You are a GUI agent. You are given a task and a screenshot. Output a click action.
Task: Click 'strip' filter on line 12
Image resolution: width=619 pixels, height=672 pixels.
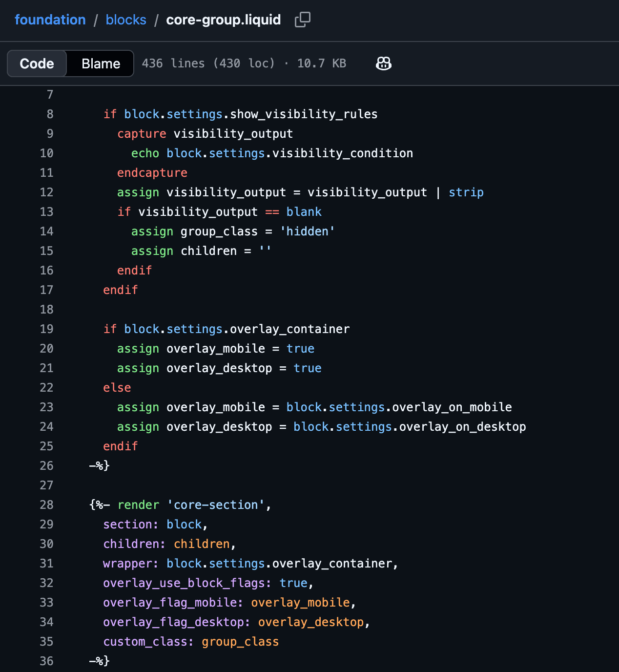[466, 192]
